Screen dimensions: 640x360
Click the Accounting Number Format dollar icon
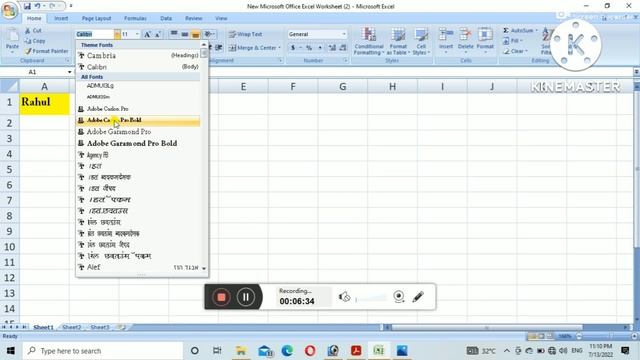[x=293, y=48]
